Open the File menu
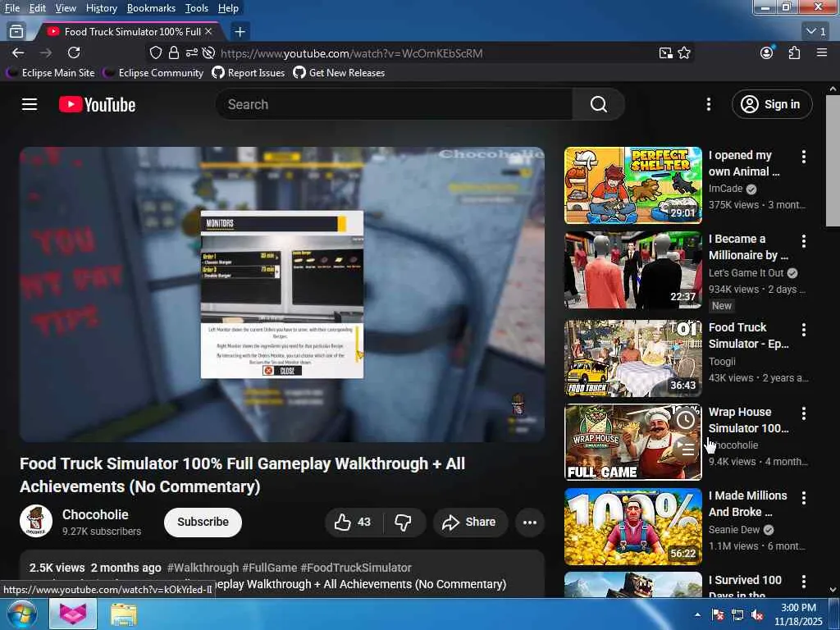This screenshot has height=630, width=840. point(11,8)
